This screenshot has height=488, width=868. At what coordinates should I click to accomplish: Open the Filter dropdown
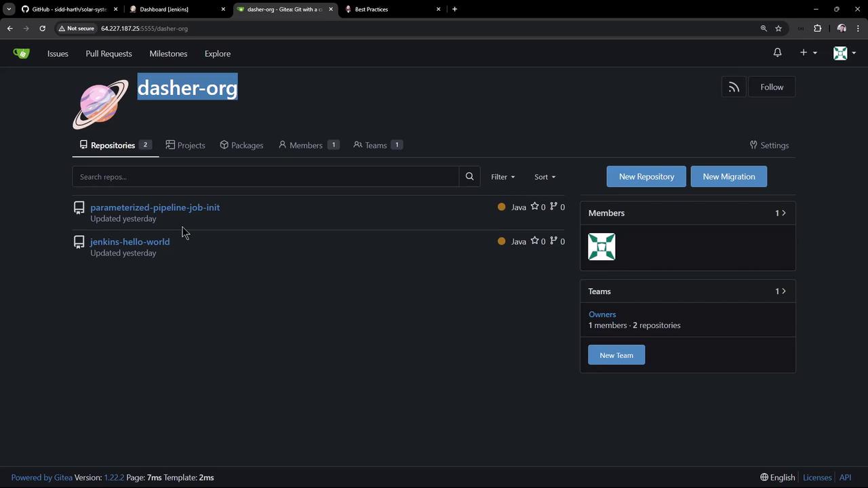(x=502, y=177)
